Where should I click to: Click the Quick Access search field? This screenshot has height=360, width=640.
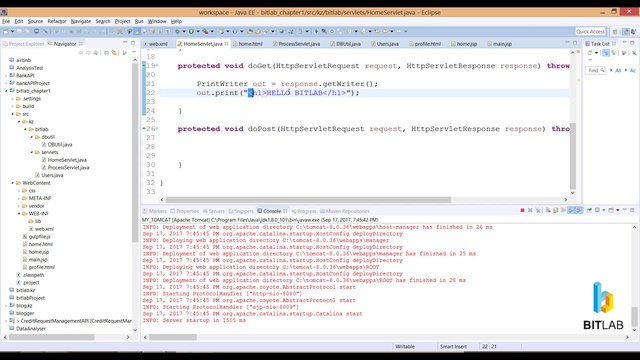pyautogui.click(x=591, y=31)
